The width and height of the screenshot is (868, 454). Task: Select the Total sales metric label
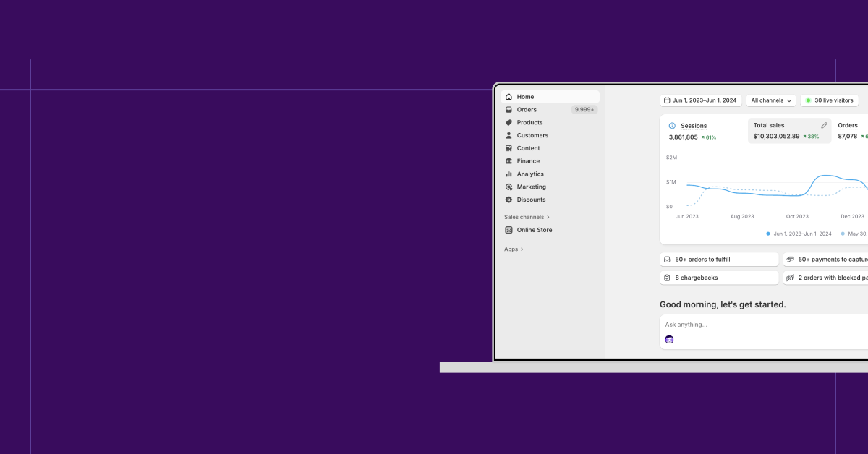pos(769,125)
